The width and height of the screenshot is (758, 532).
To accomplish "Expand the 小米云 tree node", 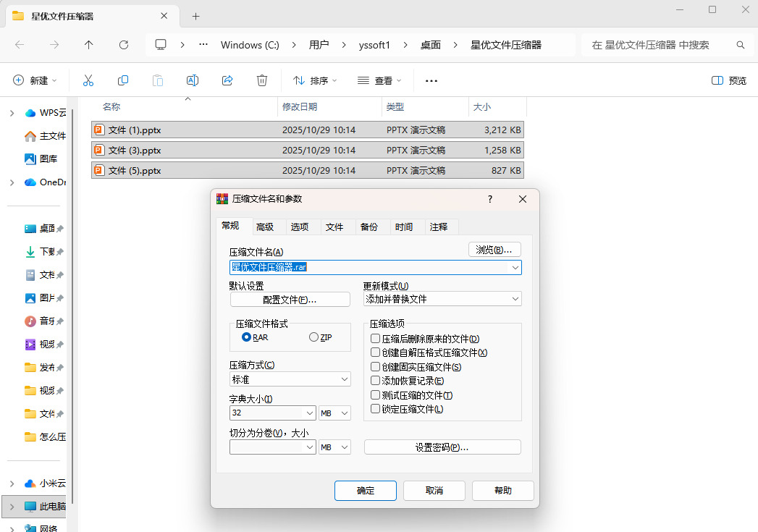I will 12,484.
